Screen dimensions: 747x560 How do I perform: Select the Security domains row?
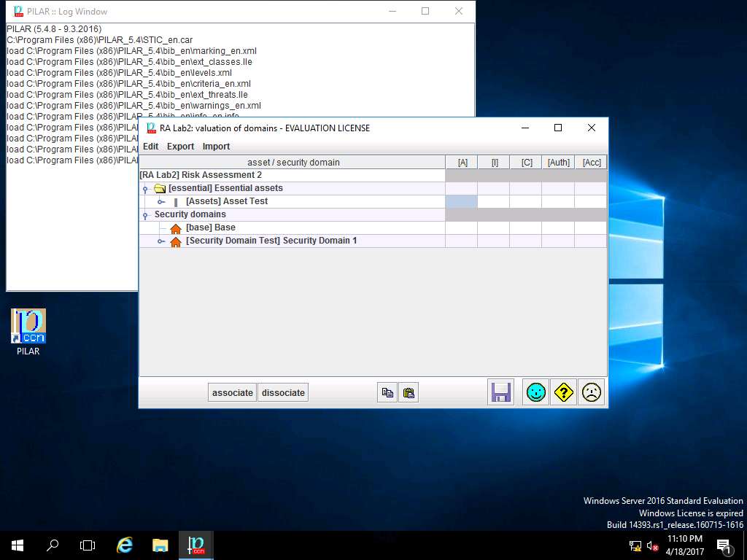[x=293, y=215]
